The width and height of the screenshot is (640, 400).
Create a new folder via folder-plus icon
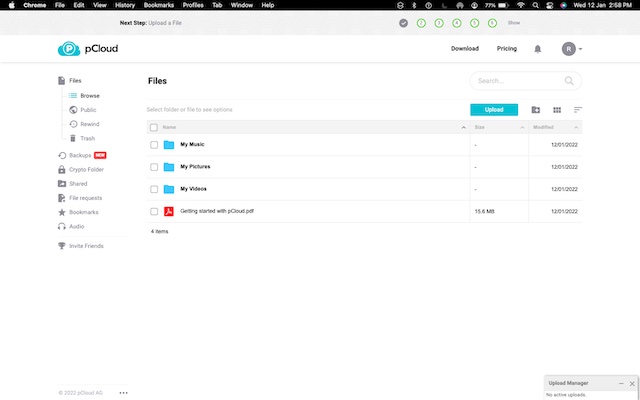tap(536, 110)
